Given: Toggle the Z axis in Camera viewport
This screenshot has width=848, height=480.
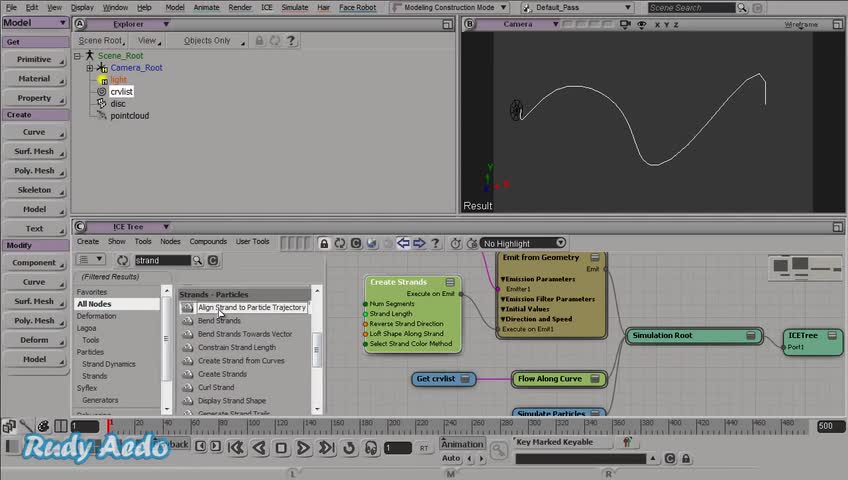Looking at the screenshot, I should pyautogui.click(x=675, y=25).
